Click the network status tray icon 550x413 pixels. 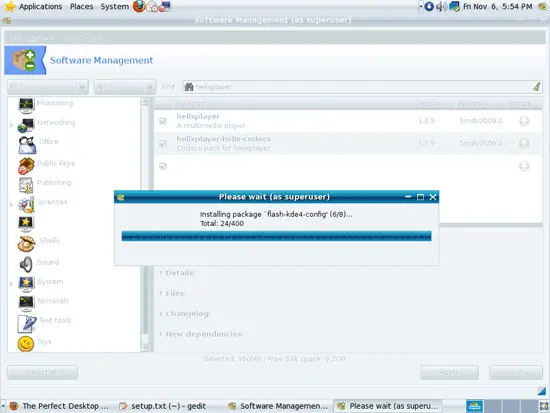[455, 6]
